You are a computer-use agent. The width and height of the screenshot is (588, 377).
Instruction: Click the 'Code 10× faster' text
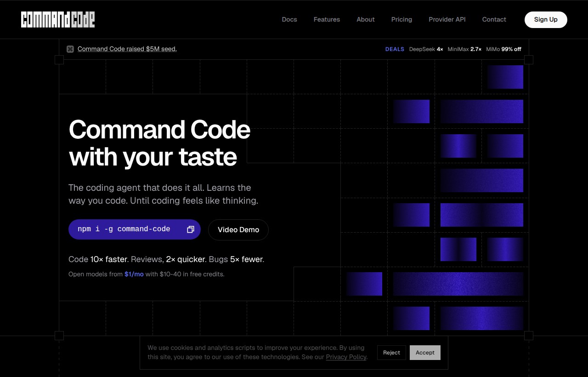click(x=99, y=259)
